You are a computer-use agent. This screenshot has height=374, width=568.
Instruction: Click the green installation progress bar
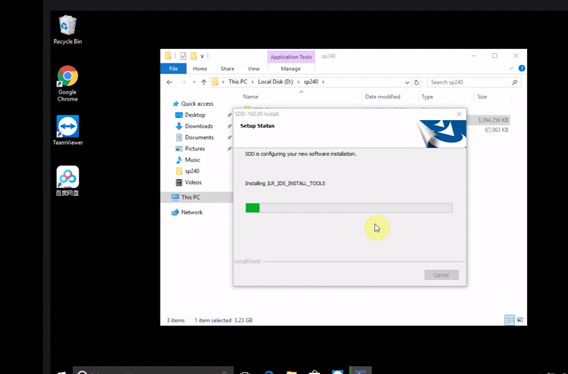pyautogui.click(x=349, y=208)
